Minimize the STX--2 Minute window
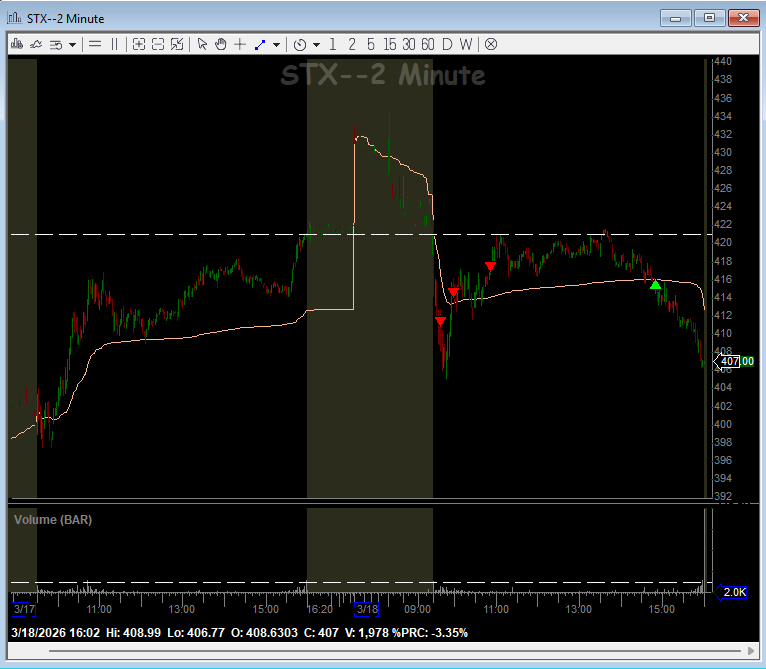The height and width of the screenshot is (669, 766). click(x=676, y=18)
